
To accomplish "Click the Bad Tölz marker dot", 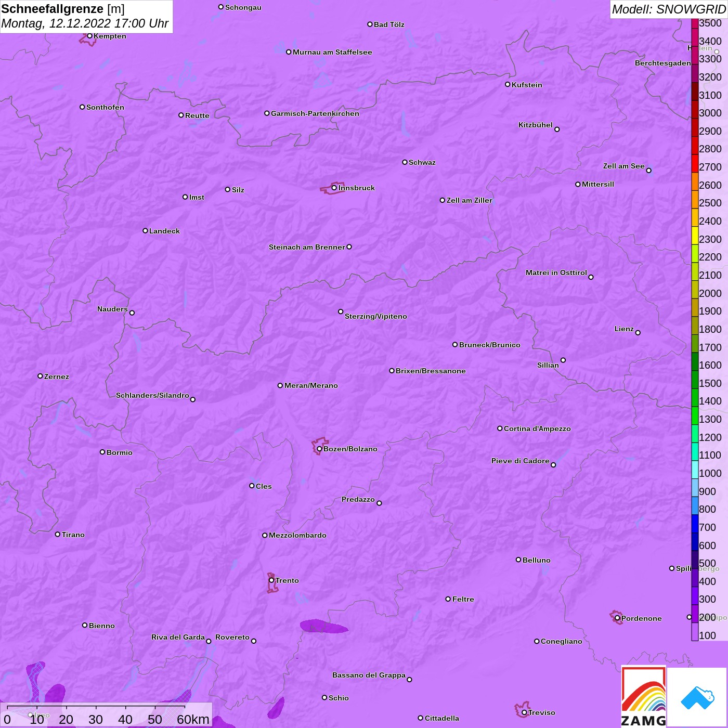I will tap(370, 24).
